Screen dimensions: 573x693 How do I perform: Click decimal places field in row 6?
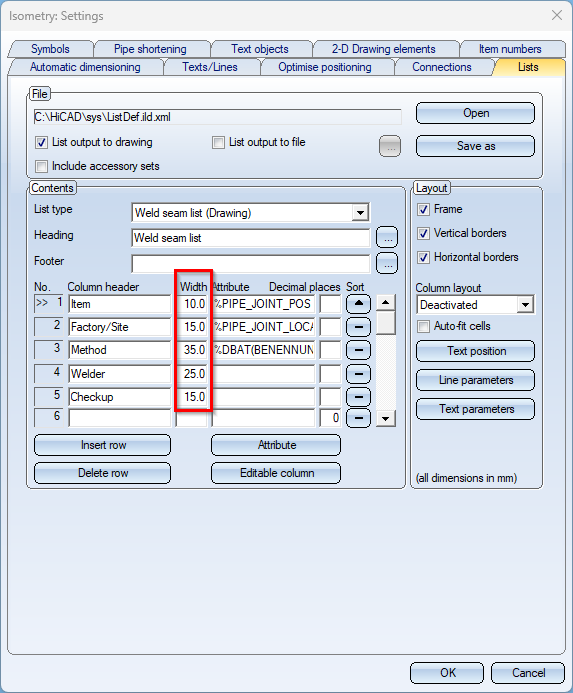[330, 418]
